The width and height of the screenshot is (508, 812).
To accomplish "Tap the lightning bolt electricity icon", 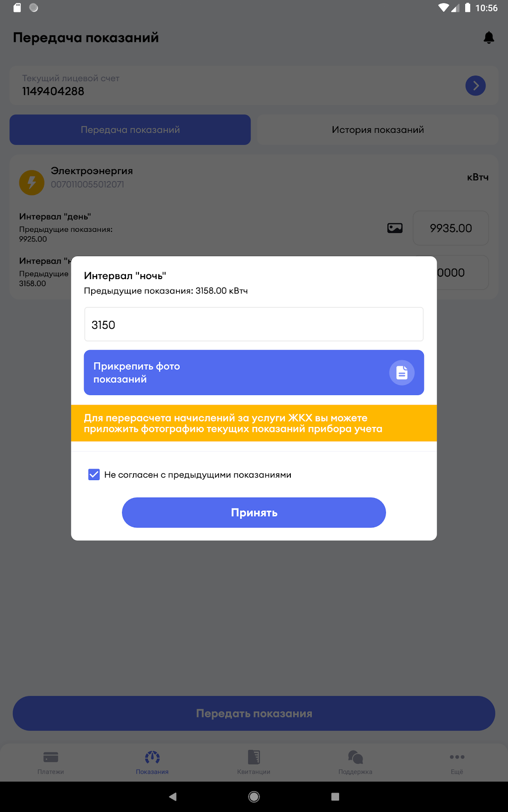I will click(31, 182).
